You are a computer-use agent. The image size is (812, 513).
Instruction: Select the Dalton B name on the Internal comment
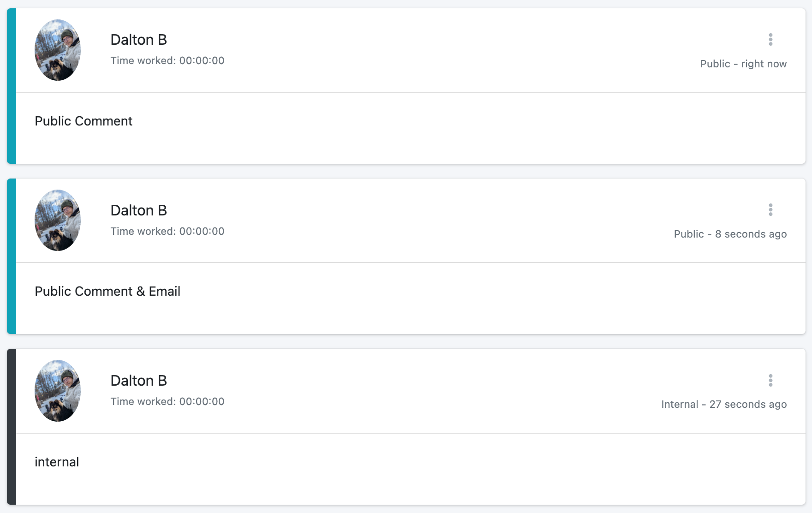(x=138, y=381)
